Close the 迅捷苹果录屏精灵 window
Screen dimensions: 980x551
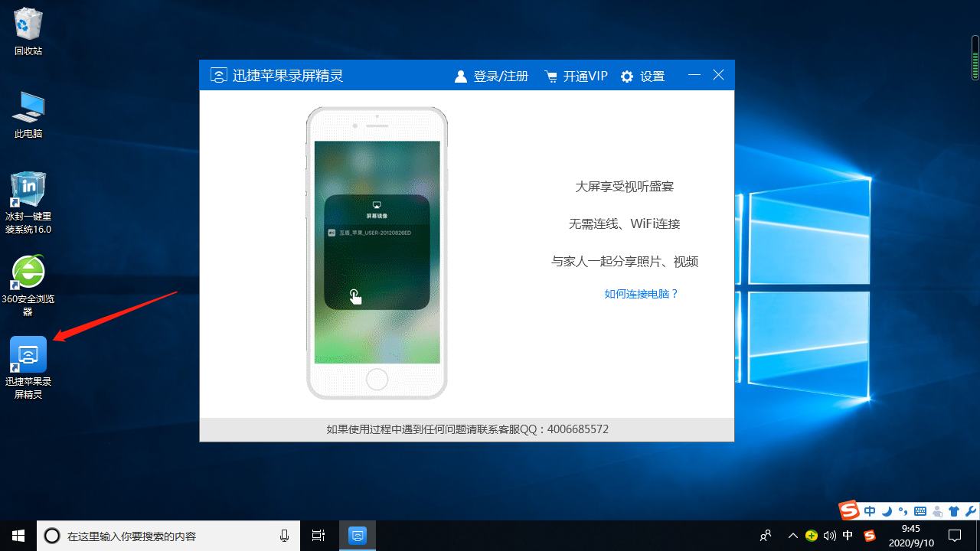click(x=718, y=75)
